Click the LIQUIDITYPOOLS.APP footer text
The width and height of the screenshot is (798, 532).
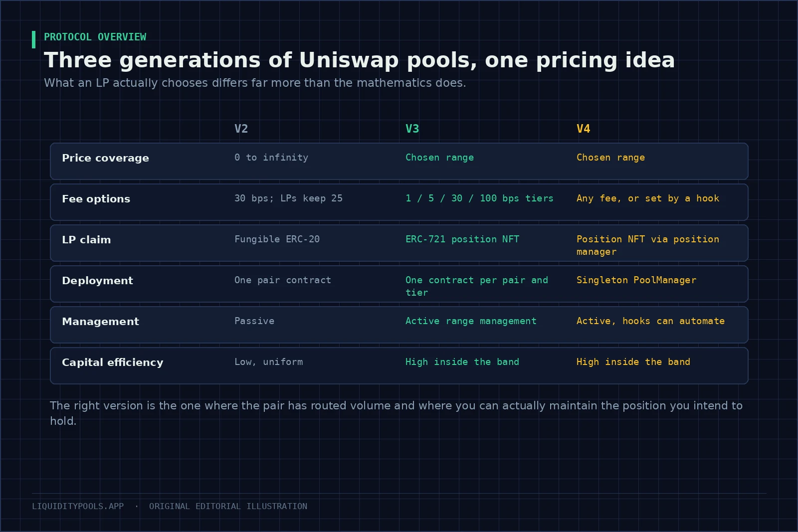pyautogui.click(x=78, y=507)
